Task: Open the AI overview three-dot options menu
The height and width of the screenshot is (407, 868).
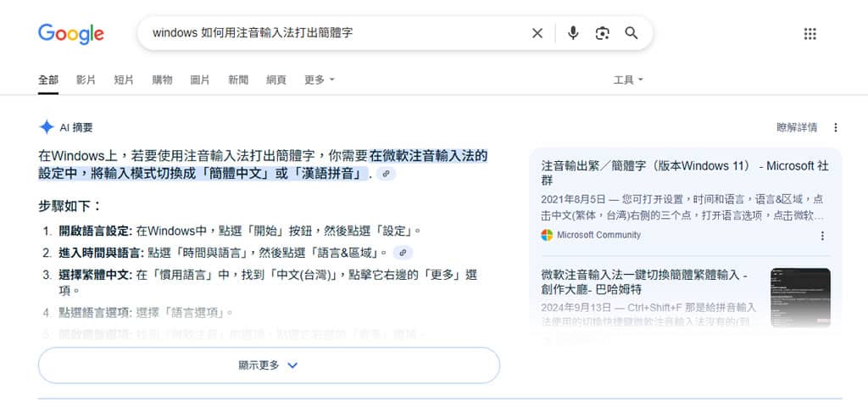Action: (835, 127)
